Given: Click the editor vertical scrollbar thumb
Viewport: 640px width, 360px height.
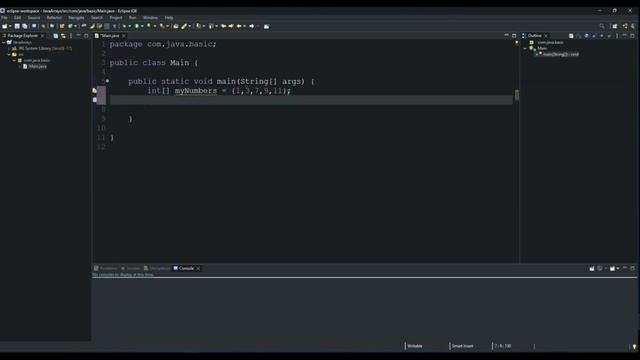Looking at the screenshot, I should point(517,95).
